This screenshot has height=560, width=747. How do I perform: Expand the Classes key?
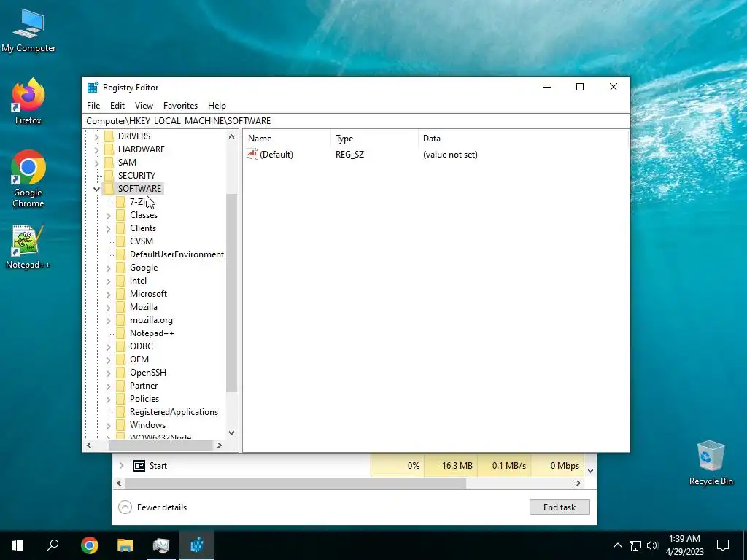[108, 216]
